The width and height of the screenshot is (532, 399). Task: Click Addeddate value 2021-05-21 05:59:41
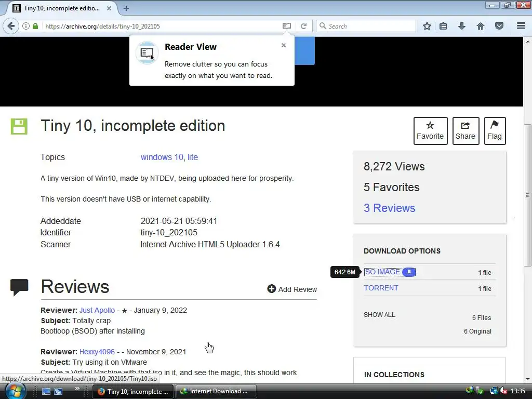(179, 221)
